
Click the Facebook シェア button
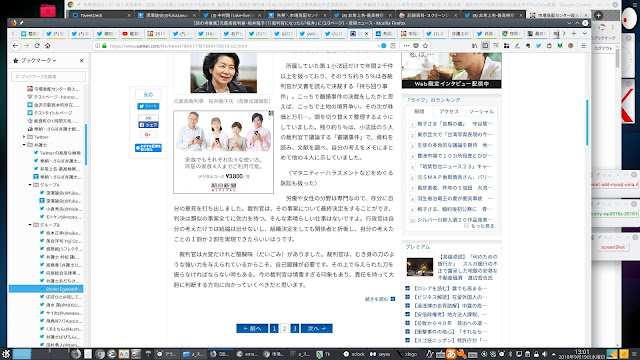click(148, 124)
